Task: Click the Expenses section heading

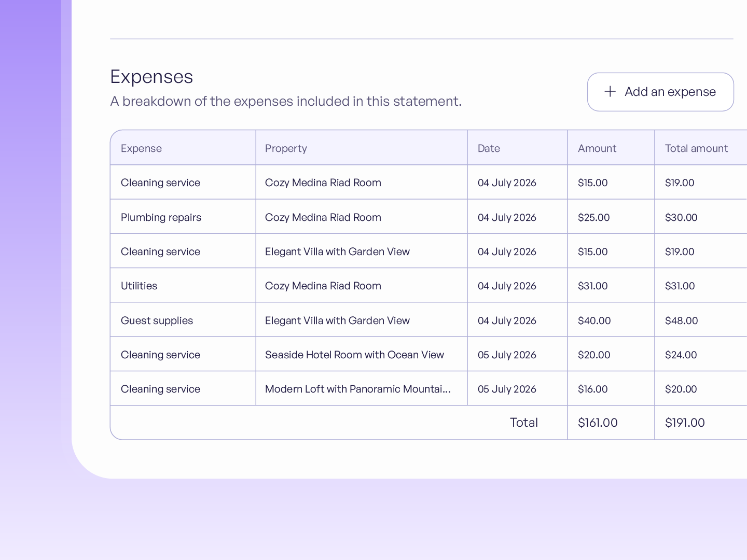Action: [x=151, y=77]
